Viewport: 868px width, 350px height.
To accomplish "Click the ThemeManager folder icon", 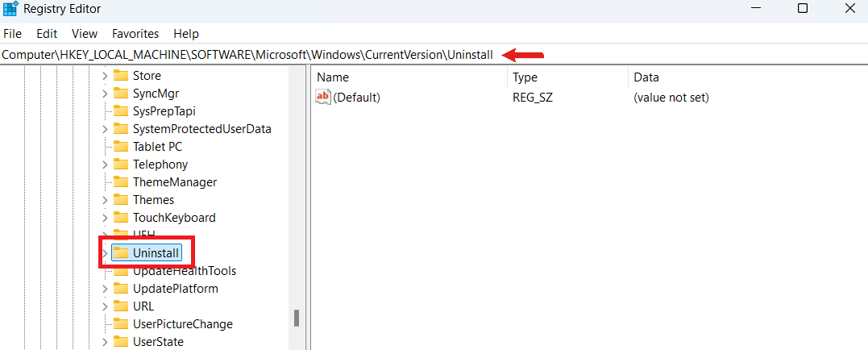I will (x=121, y=182).
